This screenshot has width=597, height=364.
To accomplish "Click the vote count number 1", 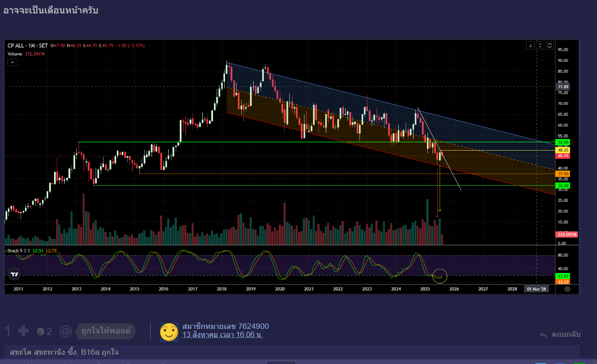I will 7,331.
